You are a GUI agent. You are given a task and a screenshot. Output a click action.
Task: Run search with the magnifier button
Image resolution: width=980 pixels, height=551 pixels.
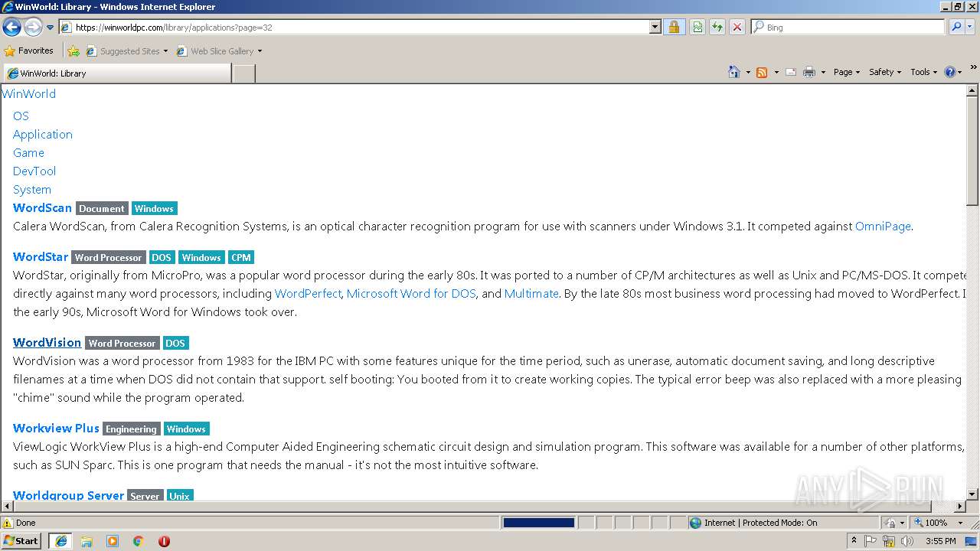pyautogui.click(x=955, y=28)
